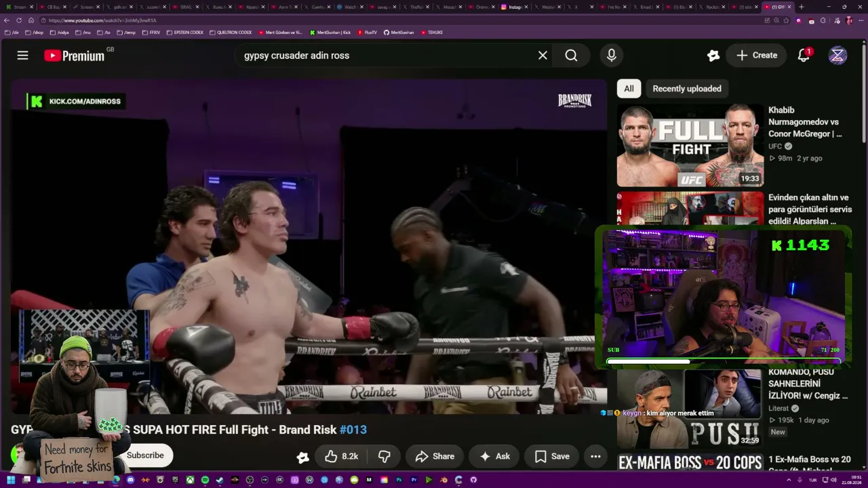Open the TEHLIKE bookmark
This screenshot has width=868, height=488.
[x=431, y=33]
